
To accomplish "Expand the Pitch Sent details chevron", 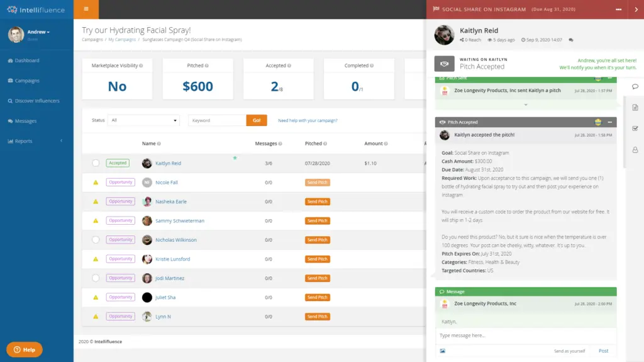I will click(525, 105).
